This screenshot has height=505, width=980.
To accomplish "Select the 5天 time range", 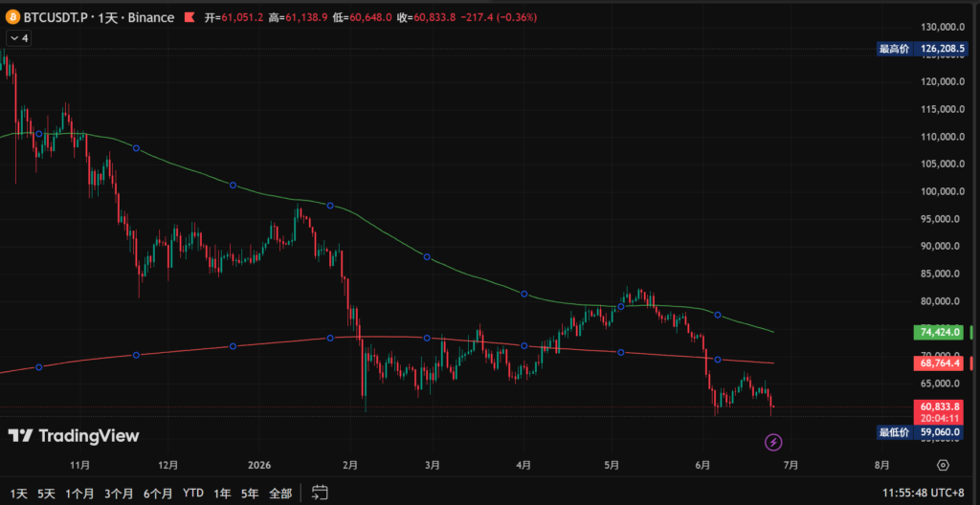I will [x=46, y=494].
